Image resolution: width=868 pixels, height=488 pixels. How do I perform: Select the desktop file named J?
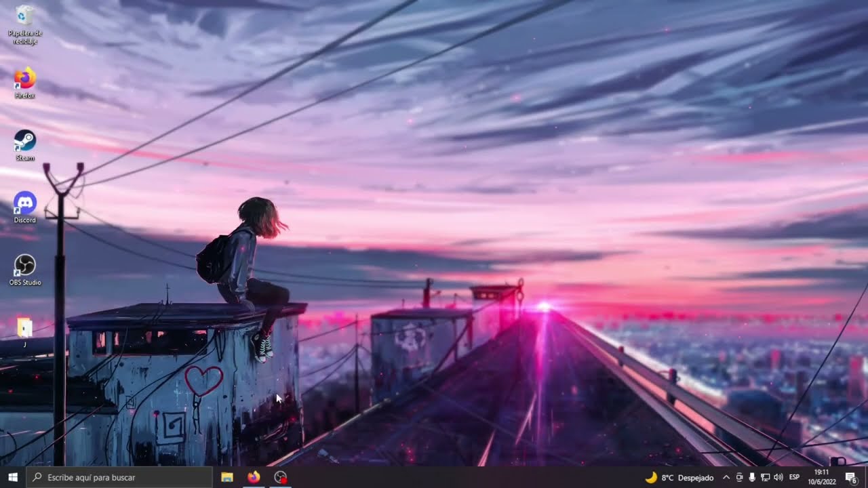coord(25,332)
